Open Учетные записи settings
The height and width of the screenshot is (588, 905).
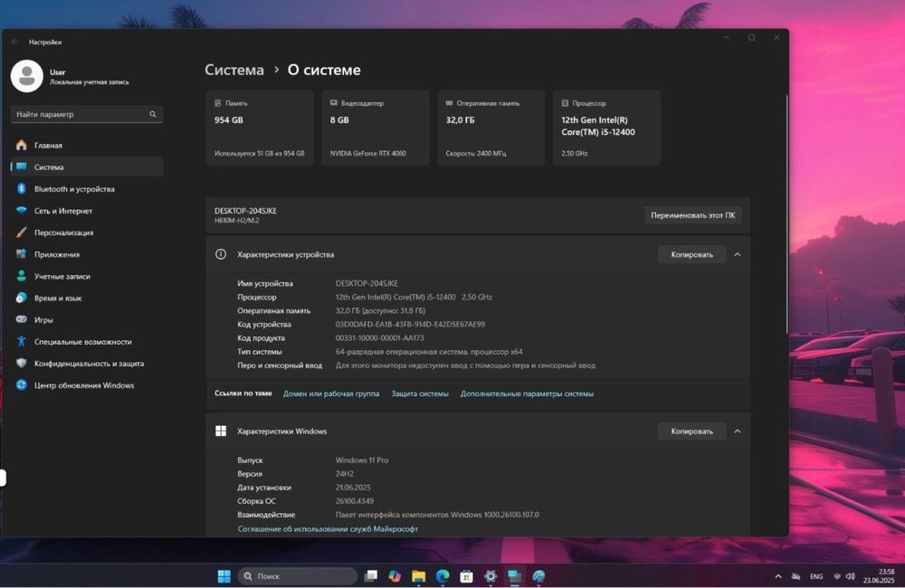pos(62,276)
